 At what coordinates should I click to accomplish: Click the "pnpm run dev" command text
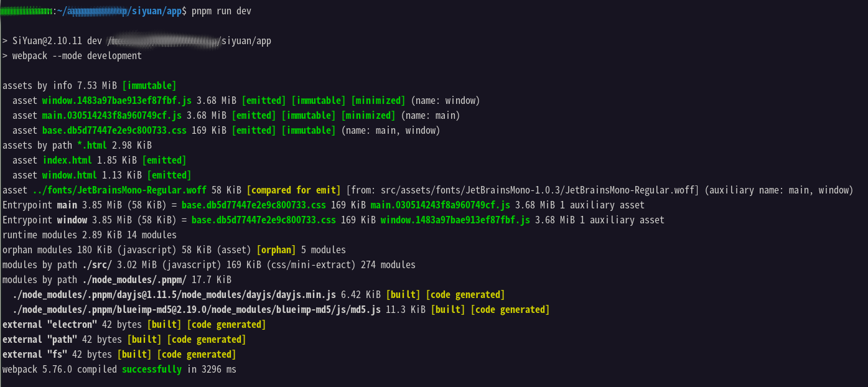(221, 11)
